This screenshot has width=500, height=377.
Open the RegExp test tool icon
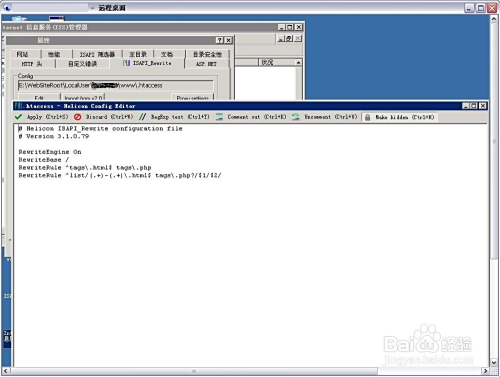tap(143, 117)
